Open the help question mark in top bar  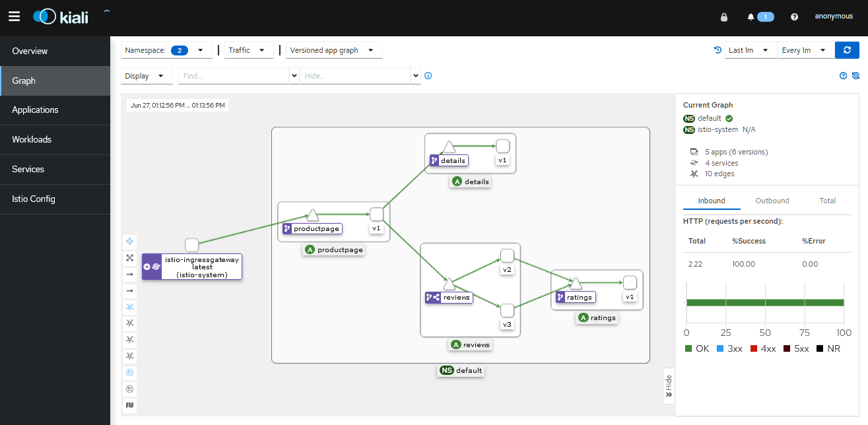pyautogui.click(x=794, y=17)
